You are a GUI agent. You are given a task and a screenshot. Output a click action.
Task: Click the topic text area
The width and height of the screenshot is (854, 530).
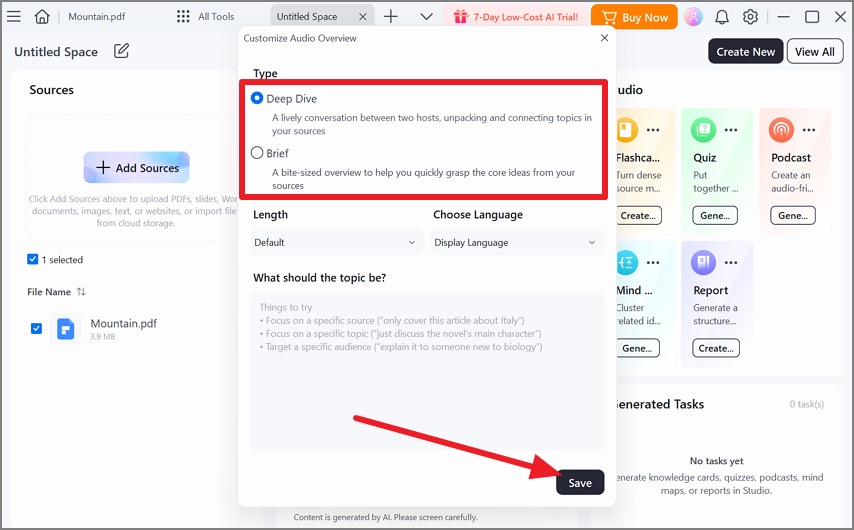point(428,371)
